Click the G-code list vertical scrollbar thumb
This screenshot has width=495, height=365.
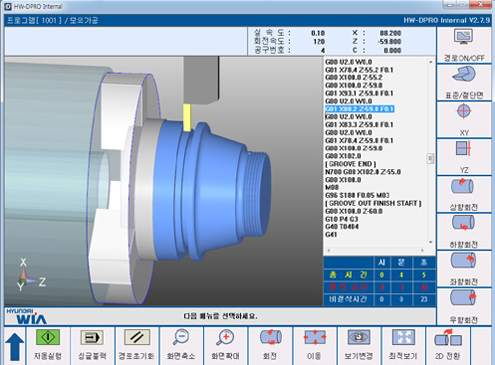pyautogui.click(x=430, y=158)
